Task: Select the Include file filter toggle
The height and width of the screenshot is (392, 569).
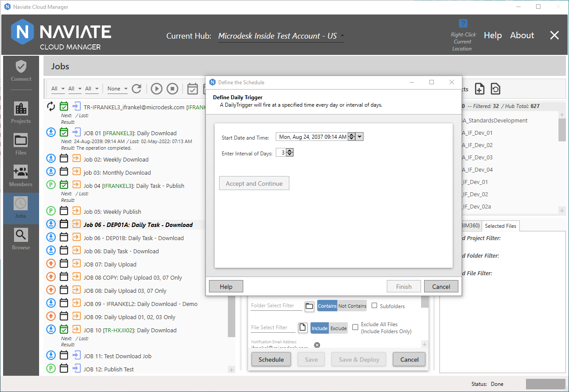Action: 320,328
